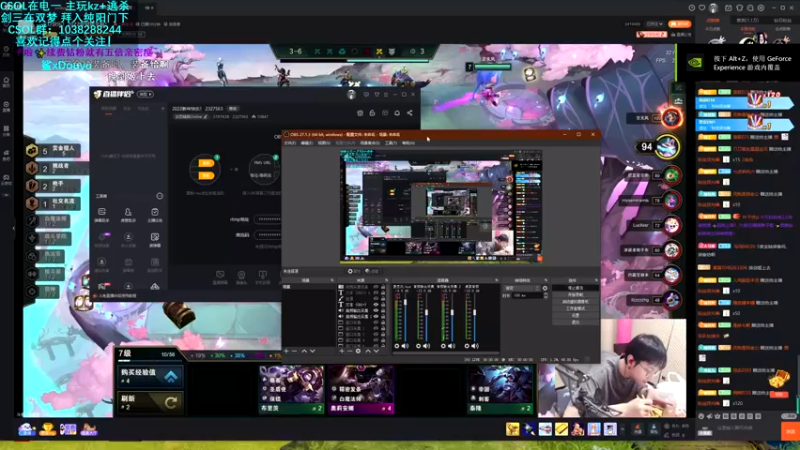Click bell notification icon in companion window
The height and width of the screenshot is (450, 800).
[397, 113]
